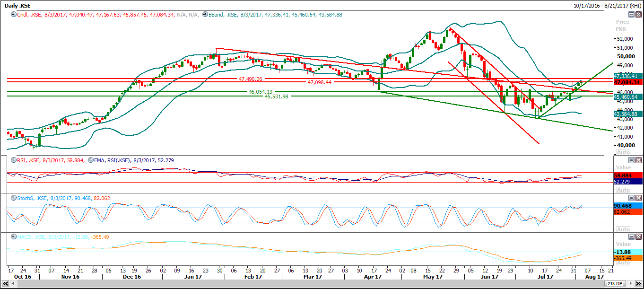This screenshot has height=289, width=644.
Task: Toggle Auto scale on price axis
Action: tap(623, 152)
